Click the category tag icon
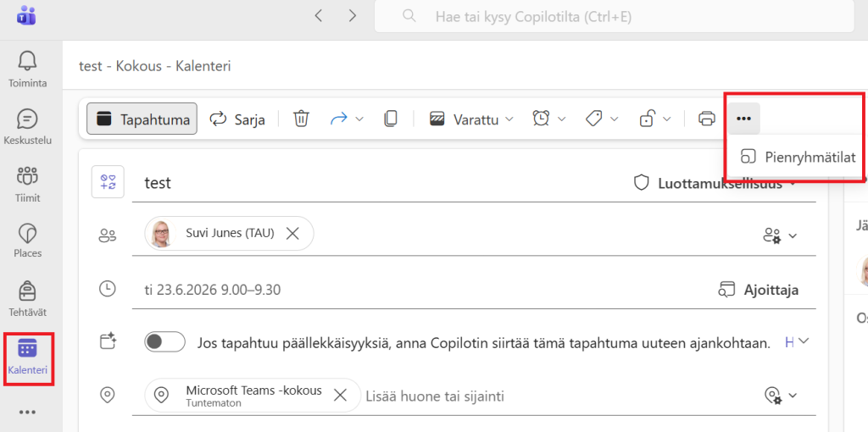The height and width of the screenshot is (432, 868). 594,119
